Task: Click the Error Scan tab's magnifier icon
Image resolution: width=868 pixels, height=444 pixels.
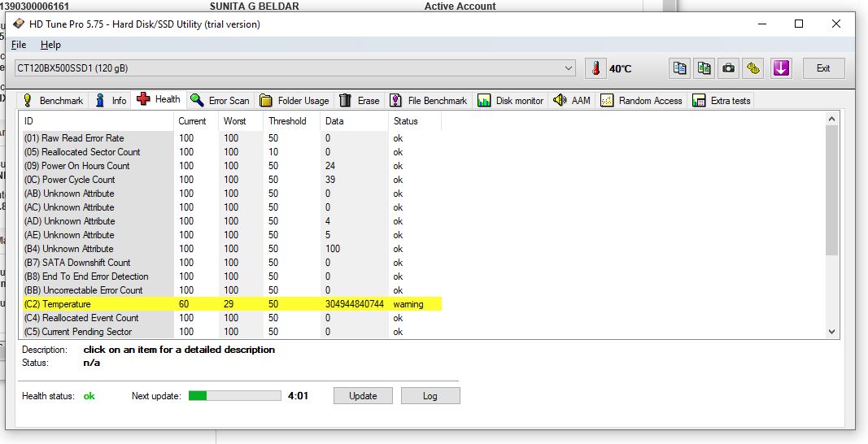Action: pos(197,100)
